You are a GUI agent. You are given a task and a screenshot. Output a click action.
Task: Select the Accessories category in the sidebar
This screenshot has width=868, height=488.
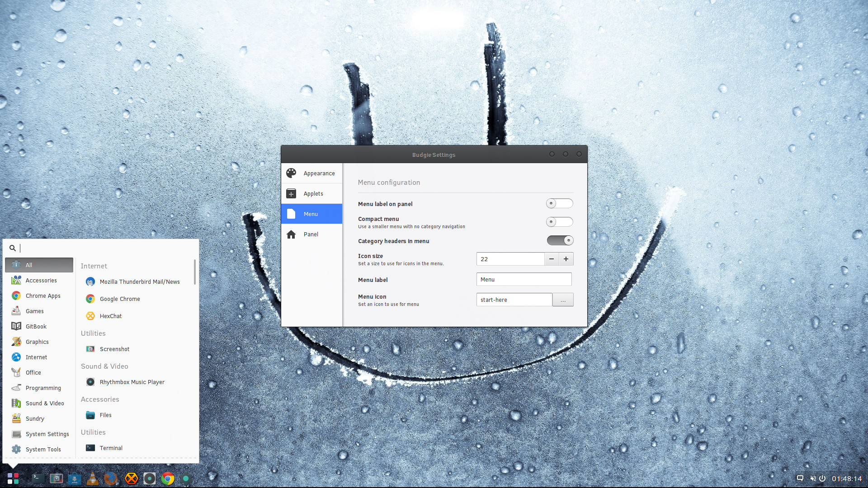[39, 281]
